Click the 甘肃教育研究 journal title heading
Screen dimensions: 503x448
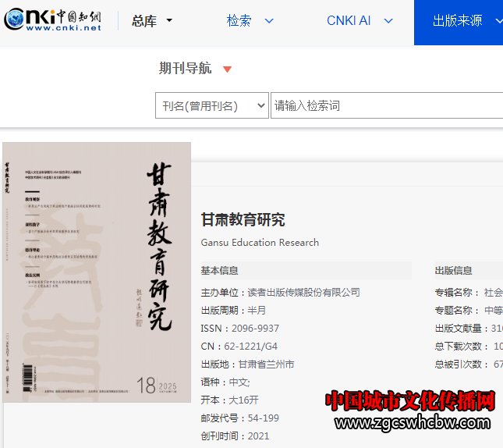[x=243, y=219]
